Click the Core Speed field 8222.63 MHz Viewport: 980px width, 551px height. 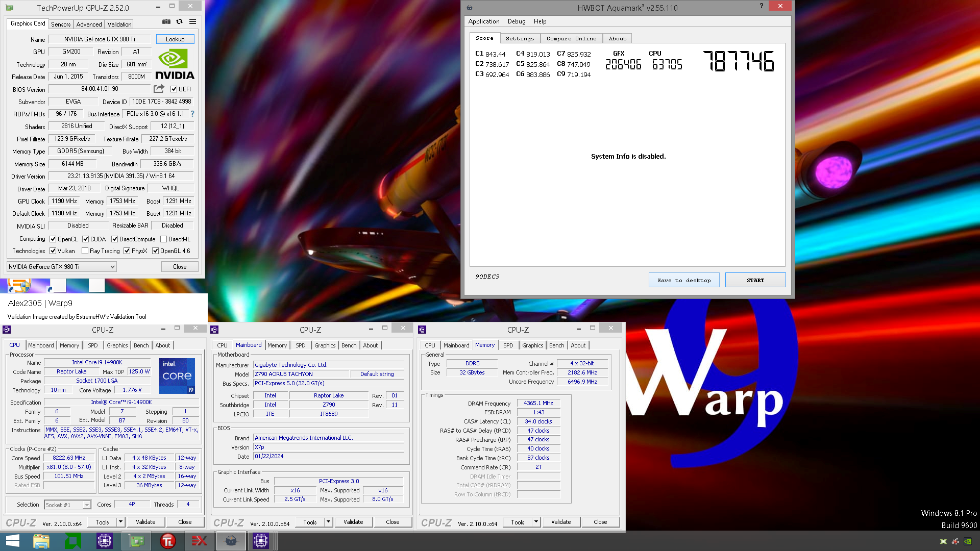click(69, 458)
